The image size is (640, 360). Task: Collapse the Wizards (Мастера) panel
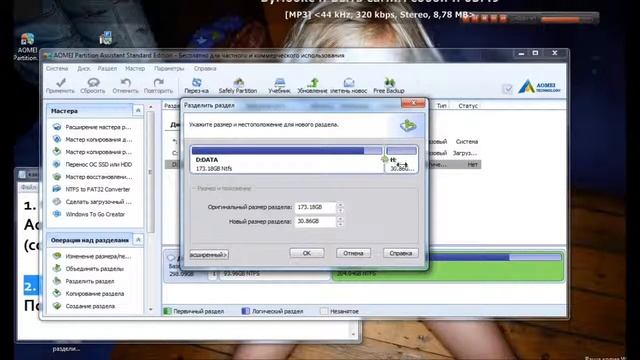(x=138, y=111)
